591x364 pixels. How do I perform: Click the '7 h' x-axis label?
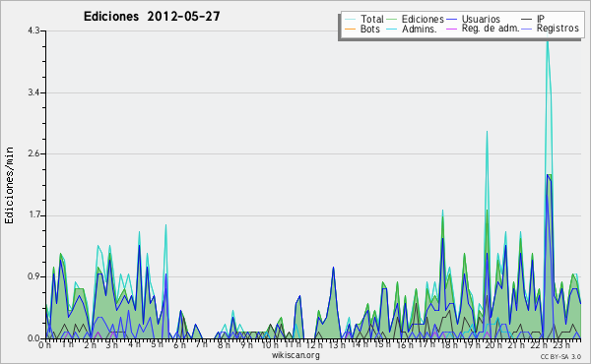201,344
